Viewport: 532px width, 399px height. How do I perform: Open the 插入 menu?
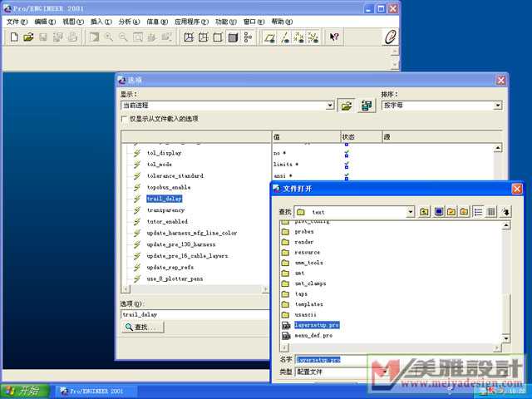click(x=101, y=22)
